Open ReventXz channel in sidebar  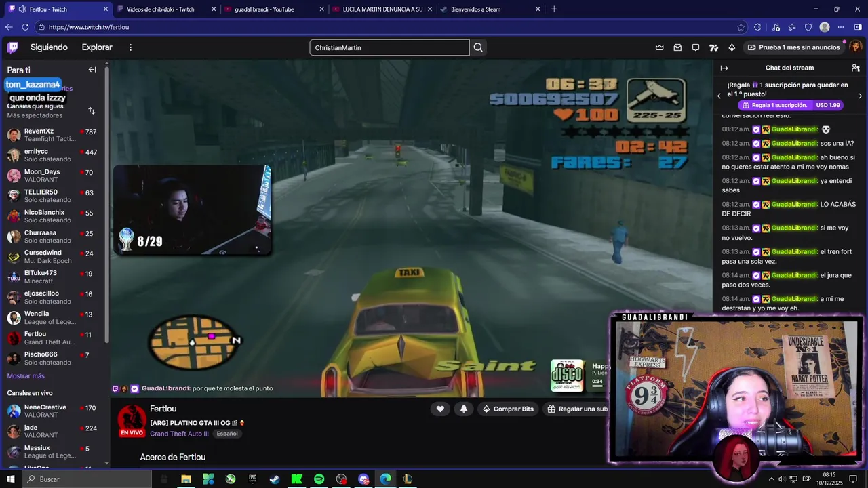point(52,135)
